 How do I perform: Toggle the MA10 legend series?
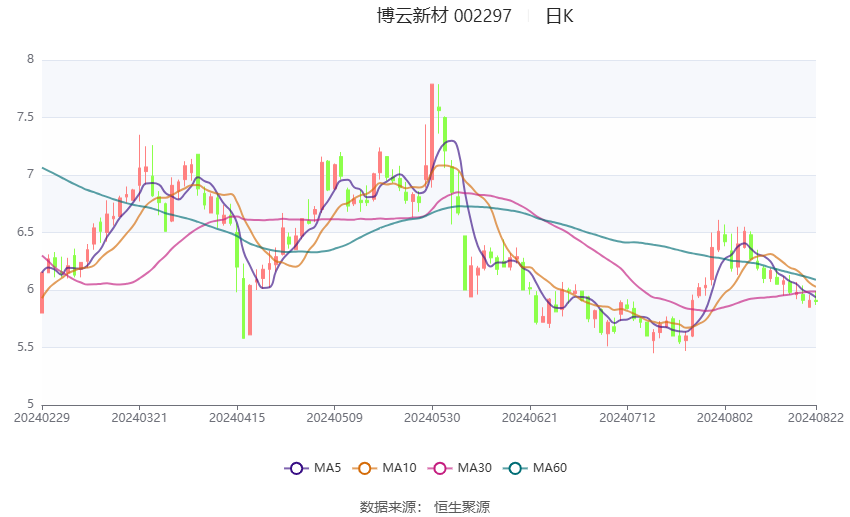384,468
